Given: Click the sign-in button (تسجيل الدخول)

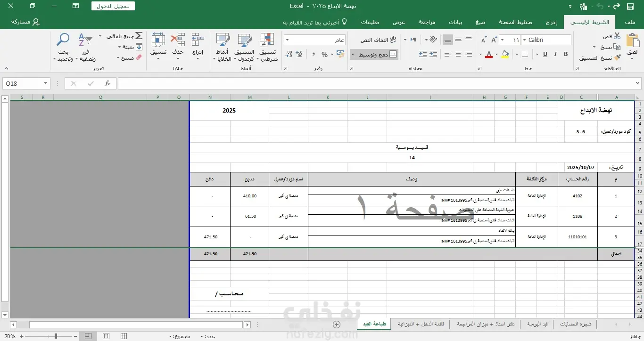Looking at the screenshot, I should 113,6.
